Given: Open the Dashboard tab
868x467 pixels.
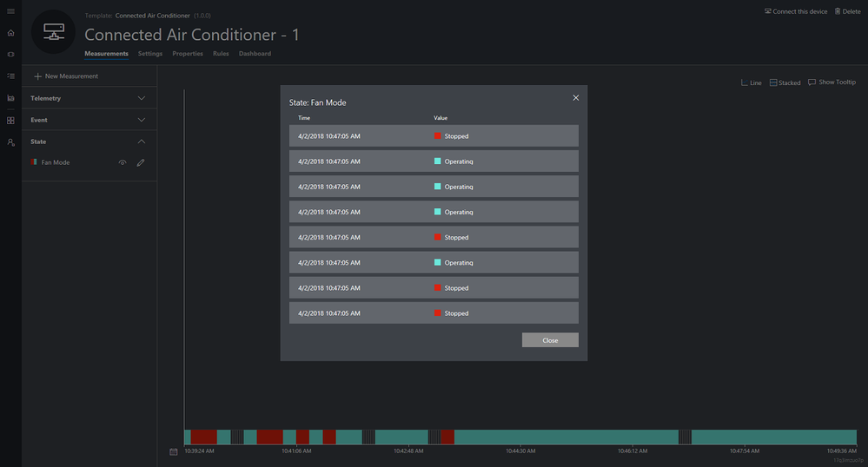Looking at the screenshot, I should point(255,54).
